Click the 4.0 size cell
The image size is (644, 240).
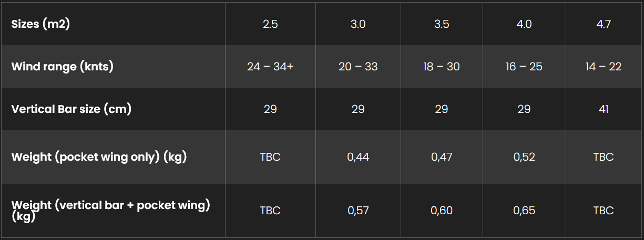tap(524, 24)
